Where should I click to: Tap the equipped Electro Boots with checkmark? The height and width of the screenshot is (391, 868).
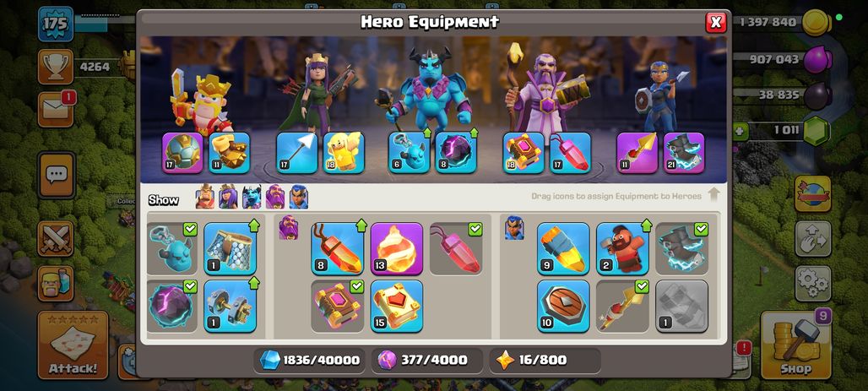pyautogui.click(x=682, y=248)
